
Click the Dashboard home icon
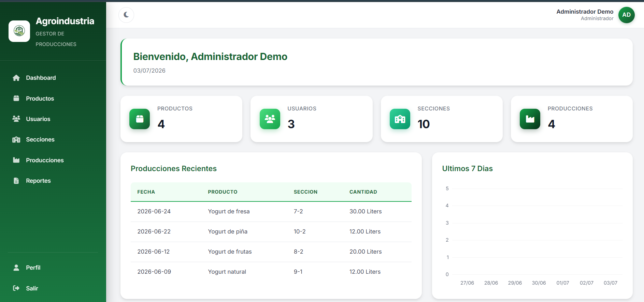(16, 78)
